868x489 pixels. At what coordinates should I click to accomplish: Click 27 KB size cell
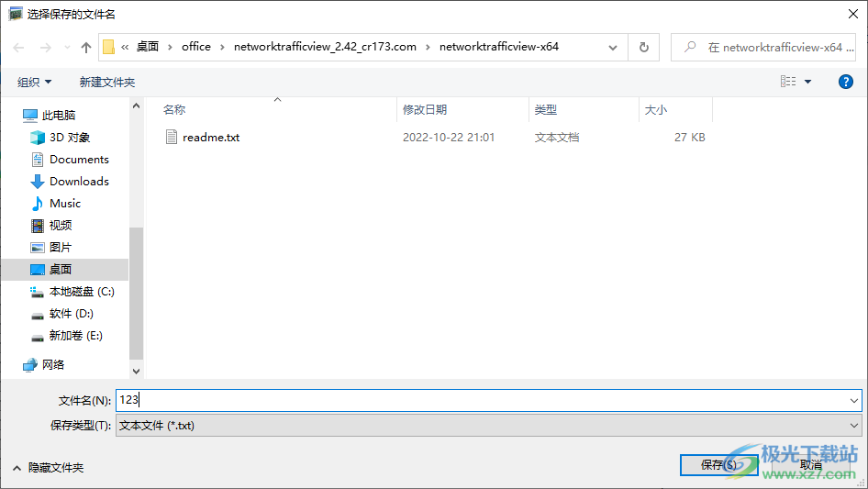point(690,138)
